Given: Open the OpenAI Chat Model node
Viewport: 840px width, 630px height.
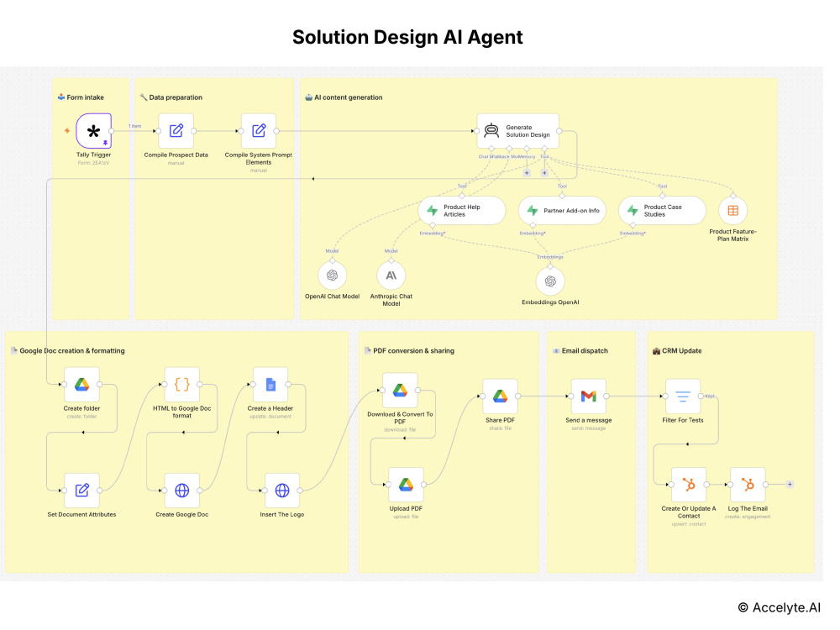Looking at the screenshot, I should tap(332, 276).
